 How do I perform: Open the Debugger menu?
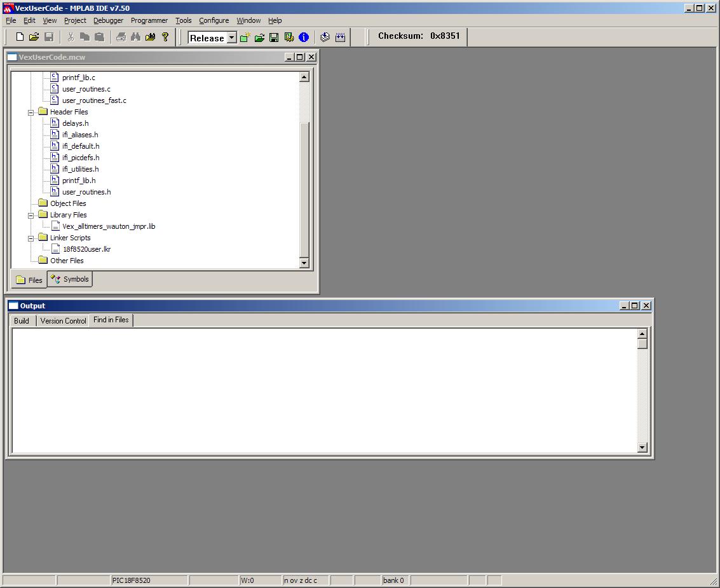click(x=108, y=20)
